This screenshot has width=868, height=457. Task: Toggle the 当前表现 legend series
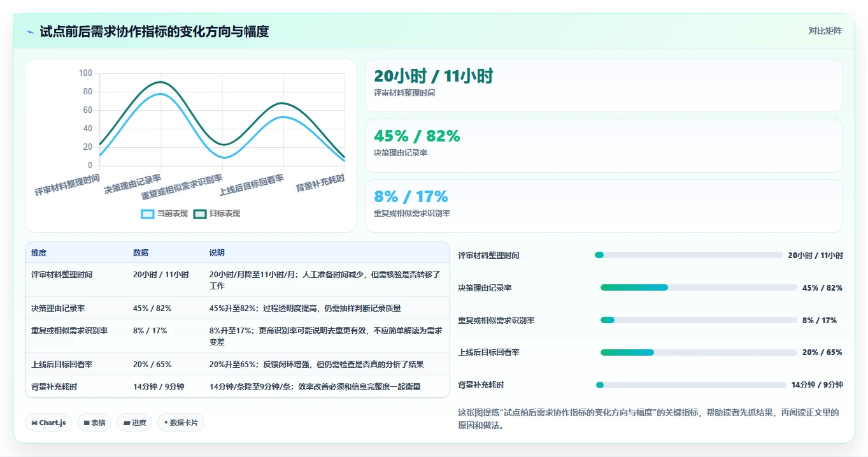coord(164,214)
